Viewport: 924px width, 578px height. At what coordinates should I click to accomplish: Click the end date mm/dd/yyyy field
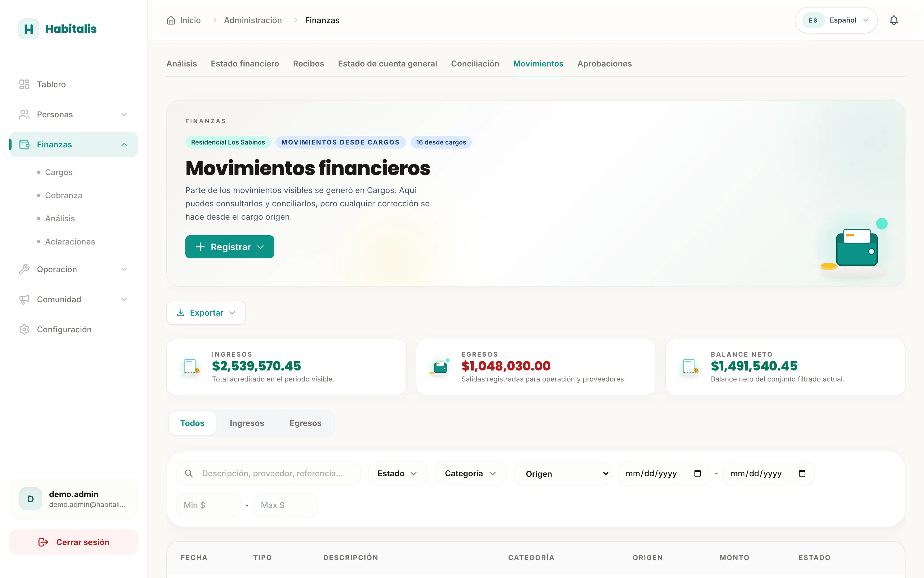coord(769,473)
